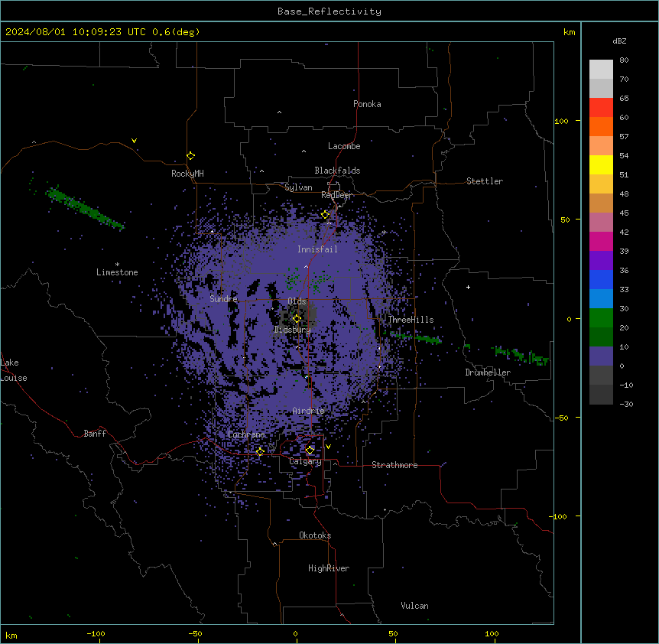659x644 pixels.
Task: Select the yellow diamond marker between Olds and Didsbury
Action: [x=297, y=319]
